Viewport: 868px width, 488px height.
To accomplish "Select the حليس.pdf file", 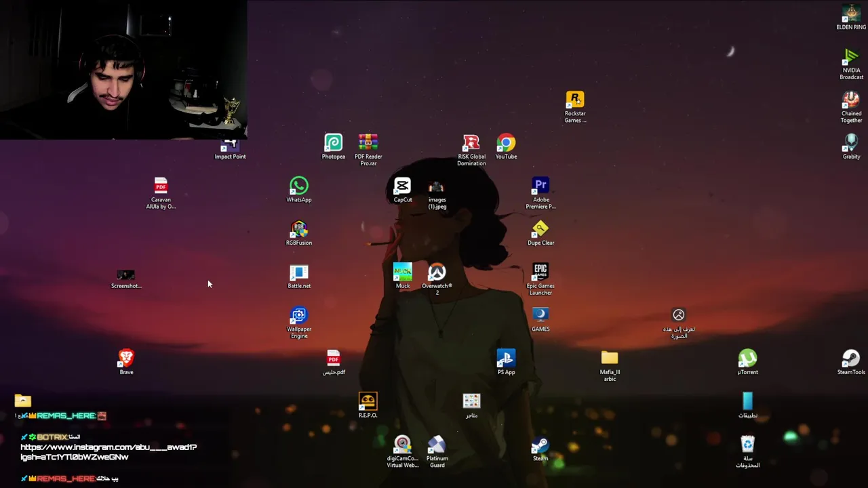I will click(x=333, y=363).
